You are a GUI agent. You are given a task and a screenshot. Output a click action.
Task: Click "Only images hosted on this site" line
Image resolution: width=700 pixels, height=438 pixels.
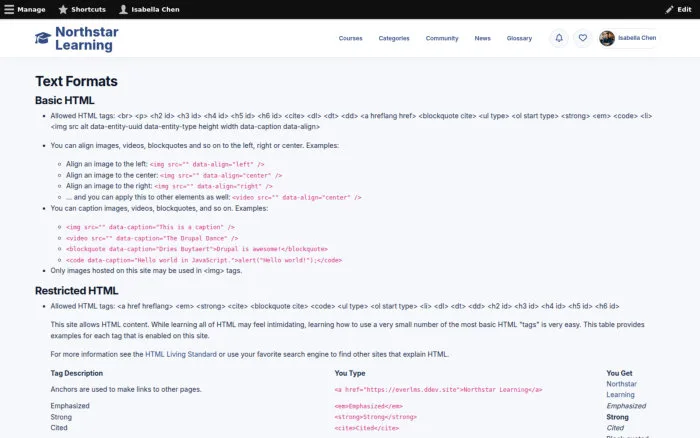pyautogui.click(x=146, y=271)
